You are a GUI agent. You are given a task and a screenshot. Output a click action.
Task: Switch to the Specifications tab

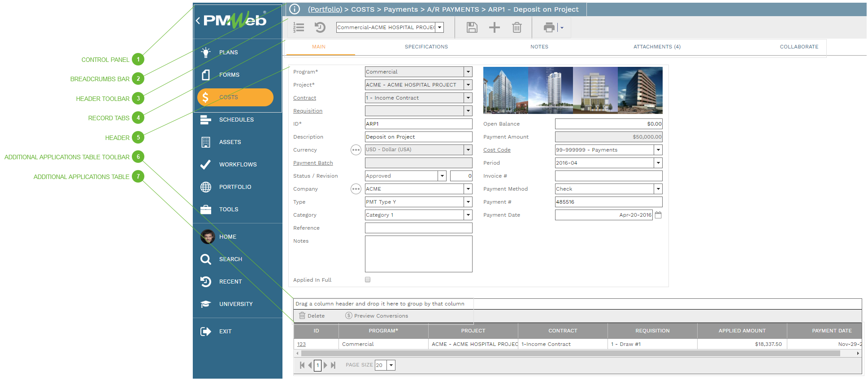(x=426, y=47)
